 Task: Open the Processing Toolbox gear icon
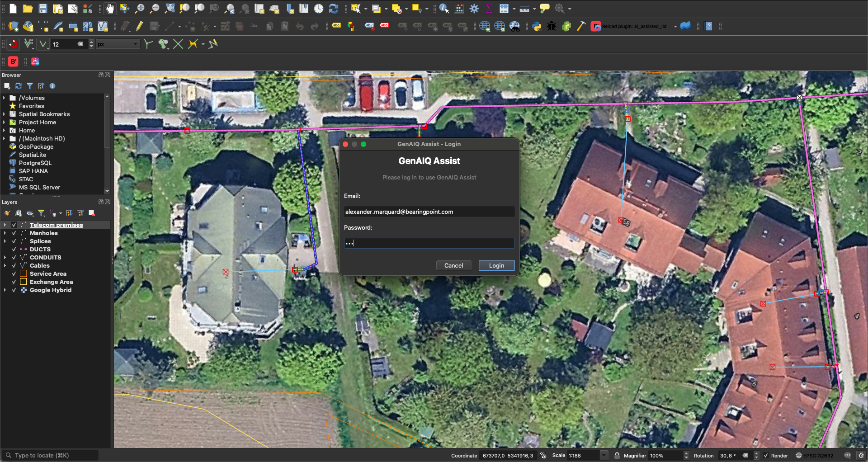(474, 9)
